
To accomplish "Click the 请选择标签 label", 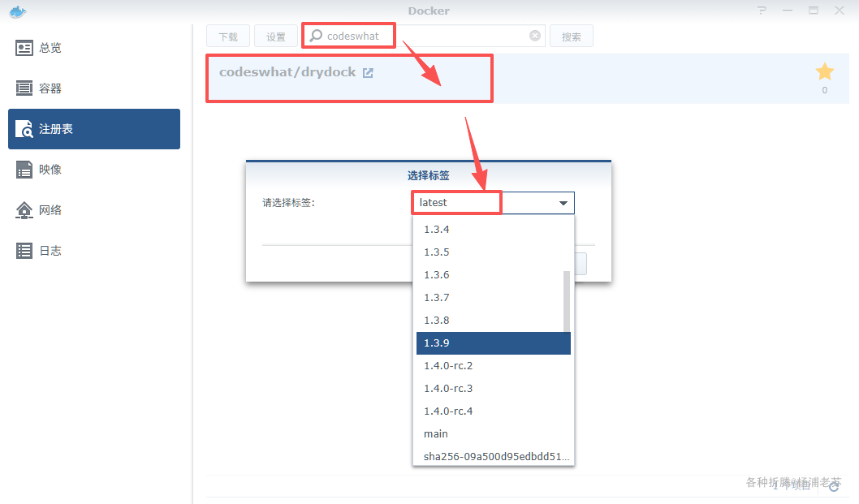I will click(289, 203).
